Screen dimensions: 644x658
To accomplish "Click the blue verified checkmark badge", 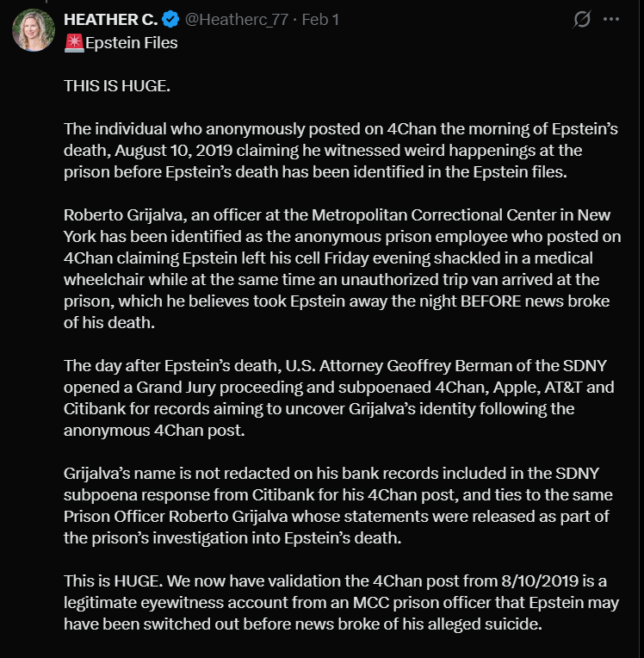I will coord(172,19).
